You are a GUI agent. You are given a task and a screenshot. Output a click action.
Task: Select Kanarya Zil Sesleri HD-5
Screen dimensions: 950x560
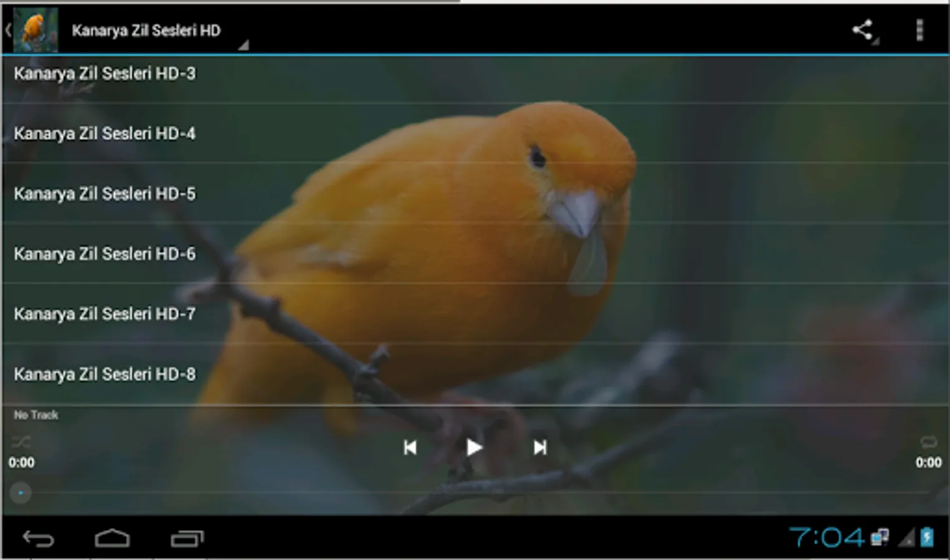tap(475, 194)
